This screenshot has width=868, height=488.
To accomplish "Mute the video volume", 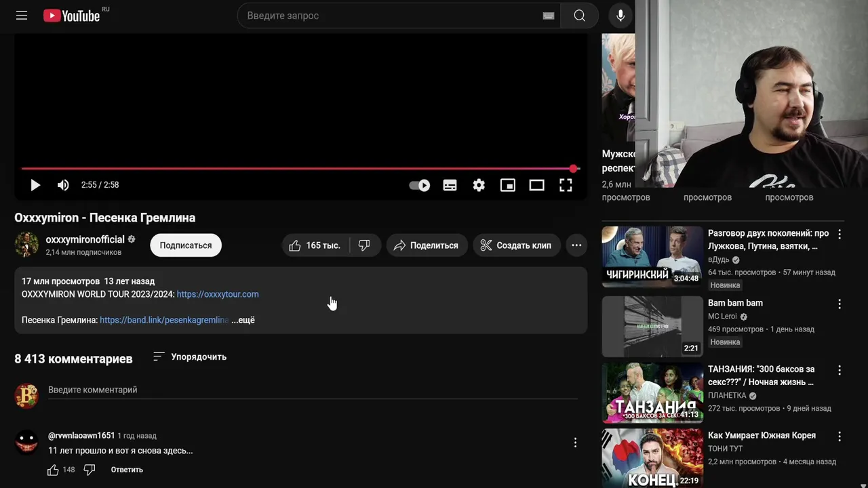I will pyautogui.click(x=63, y=185).
